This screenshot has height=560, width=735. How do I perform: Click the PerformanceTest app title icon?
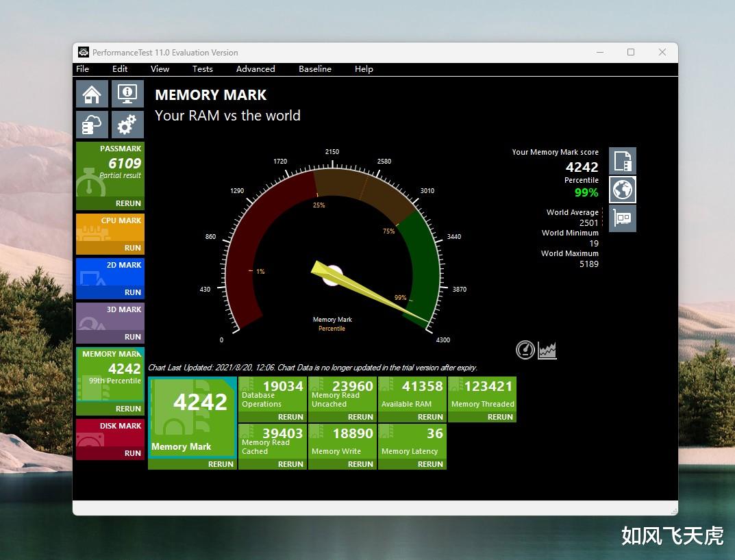point(84,52)
